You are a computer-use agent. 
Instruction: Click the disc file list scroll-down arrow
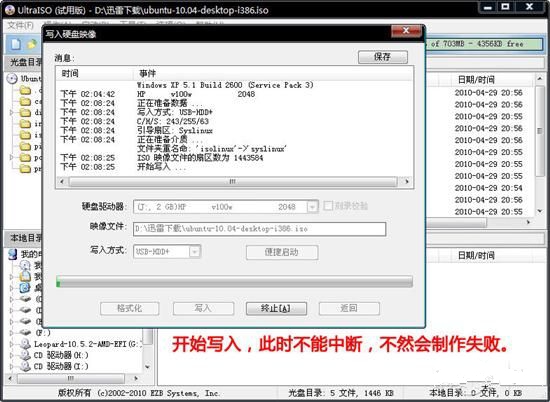[539, 211]
